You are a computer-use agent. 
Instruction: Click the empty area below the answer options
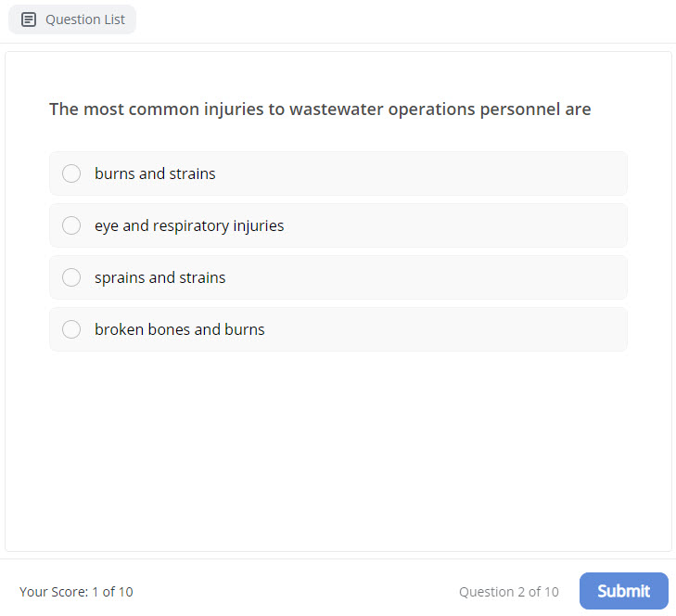tap(338, 445)
